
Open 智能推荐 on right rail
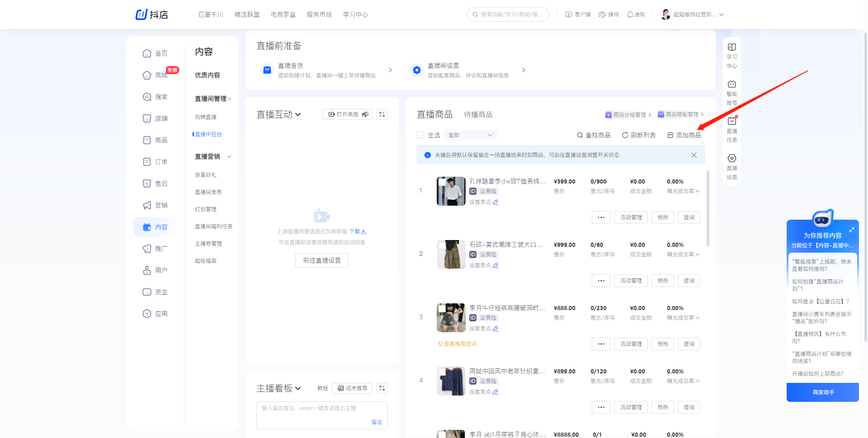pos(732,93)
